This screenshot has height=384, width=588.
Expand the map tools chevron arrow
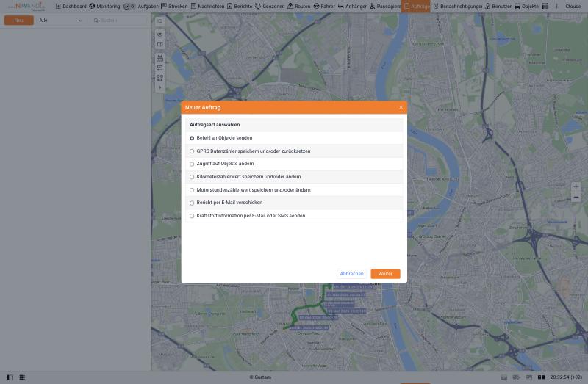[x=159, y=87]
